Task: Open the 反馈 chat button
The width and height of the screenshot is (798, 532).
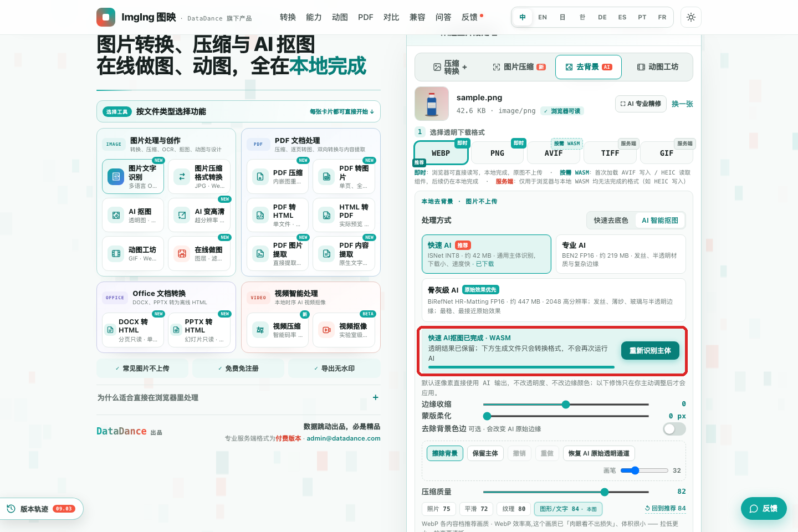Action: (764, 509)
